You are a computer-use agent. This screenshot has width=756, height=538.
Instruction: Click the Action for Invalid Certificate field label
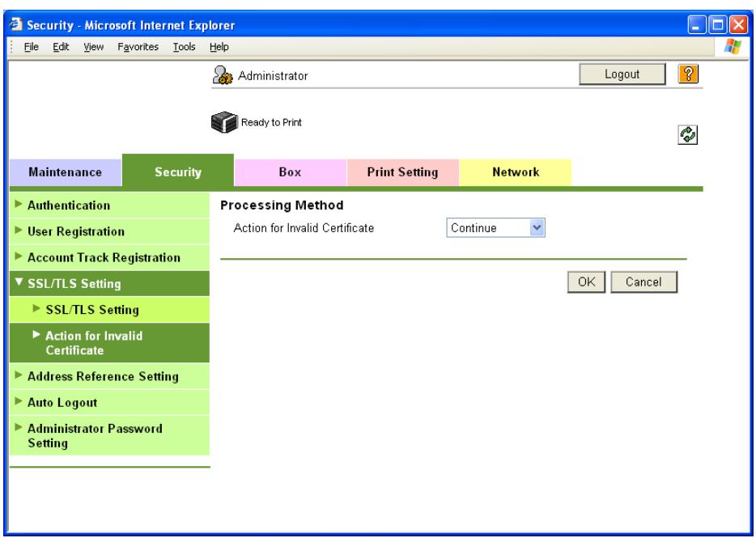pos(304,227)
